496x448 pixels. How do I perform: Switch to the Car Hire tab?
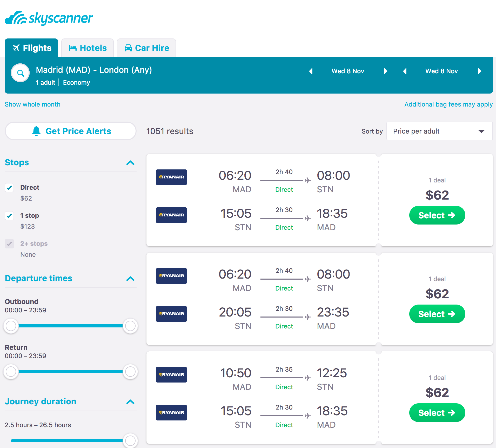pos(147,48)
